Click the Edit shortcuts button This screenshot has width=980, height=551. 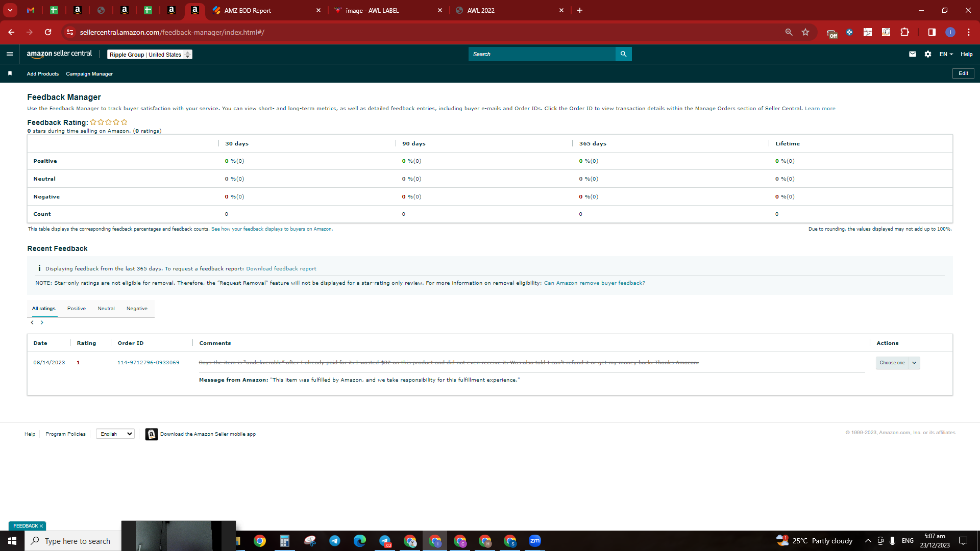click(x=963, y=73)
